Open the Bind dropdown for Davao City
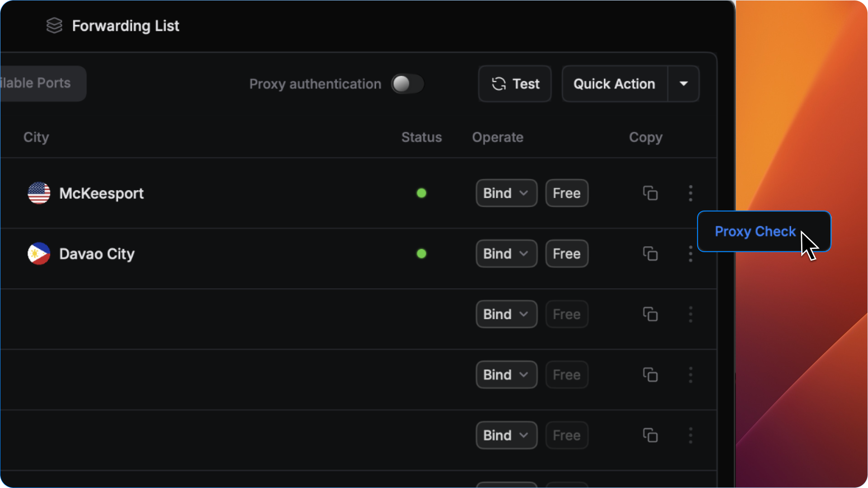This screenshot has height=488, width=868. (506, 254)
